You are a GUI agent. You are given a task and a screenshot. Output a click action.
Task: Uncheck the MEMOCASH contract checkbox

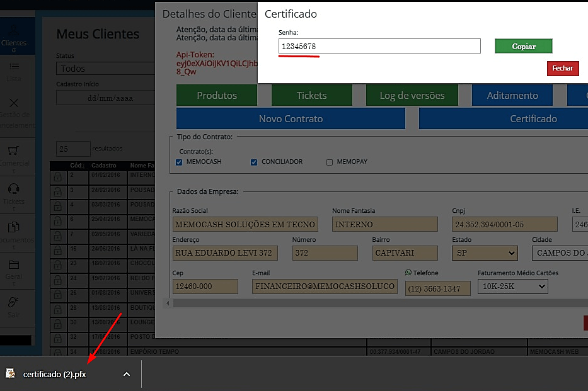(180, 162)
